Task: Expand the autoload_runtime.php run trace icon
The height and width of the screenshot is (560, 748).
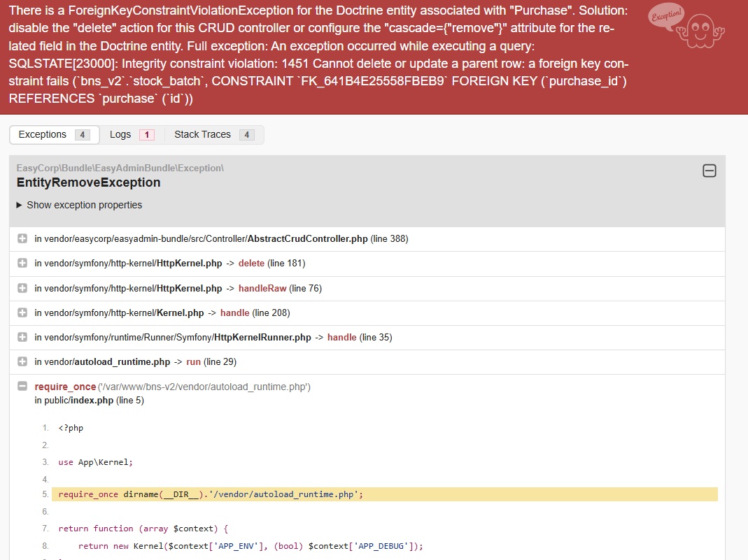Action: pos(22,362)
